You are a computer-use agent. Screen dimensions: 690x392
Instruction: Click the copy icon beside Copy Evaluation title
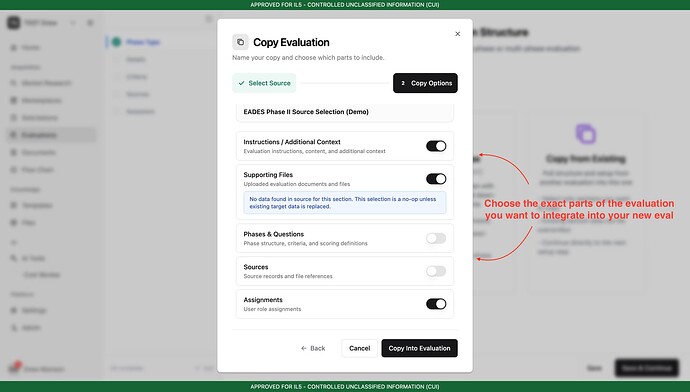[240, 42]
